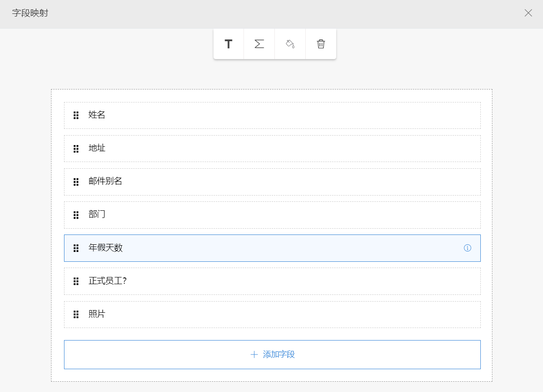Viewport: 543px width, 392px height.
Task: Close the 字段映射 dialog
Action: pyautogui.click(x=528, y=13)
